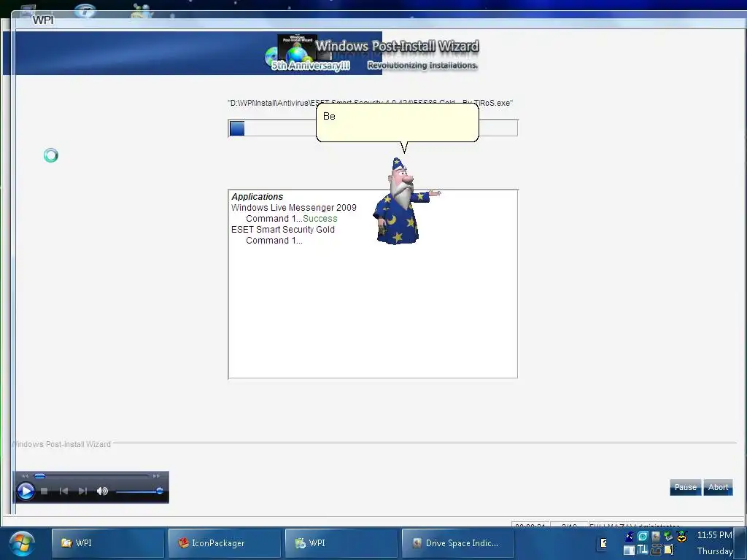747x560 pixels.
Task: Click the wizard assistant character
Action: [405, 201]
